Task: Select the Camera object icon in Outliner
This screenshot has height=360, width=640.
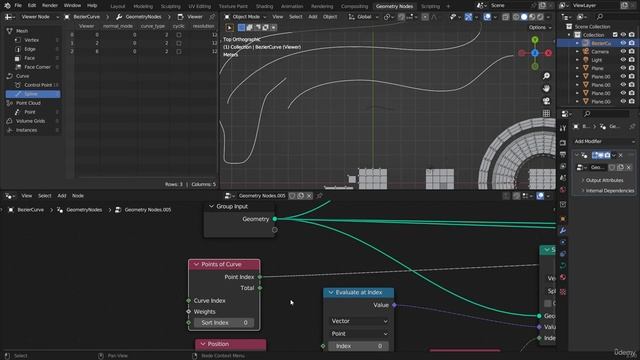Action: pos(586,51)
